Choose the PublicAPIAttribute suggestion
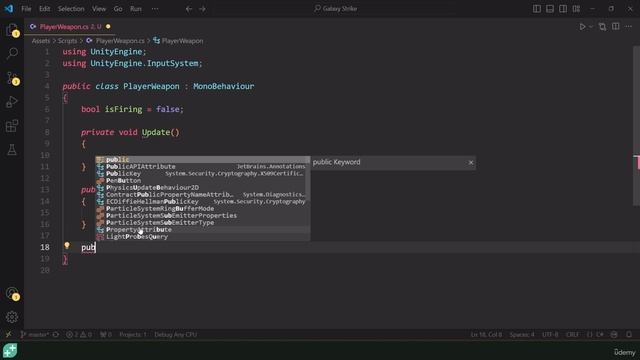The image size is (640, 360). 202,167
